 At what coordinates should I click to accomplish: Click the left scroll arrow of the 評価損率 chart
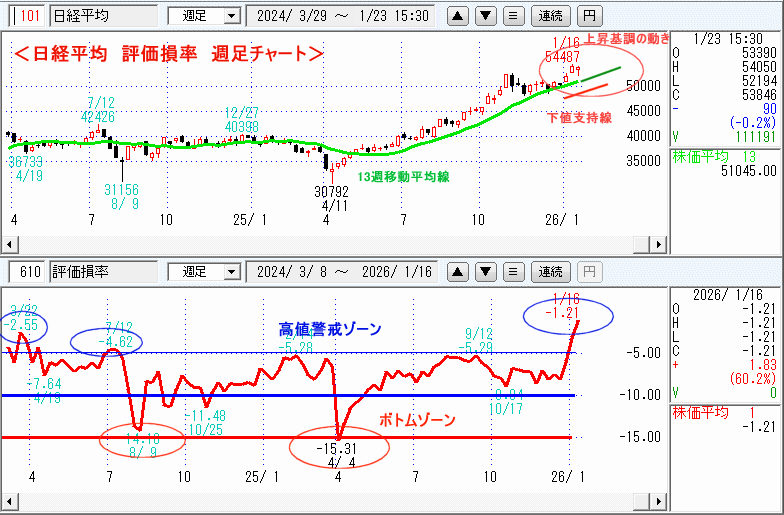click(10, 501)
